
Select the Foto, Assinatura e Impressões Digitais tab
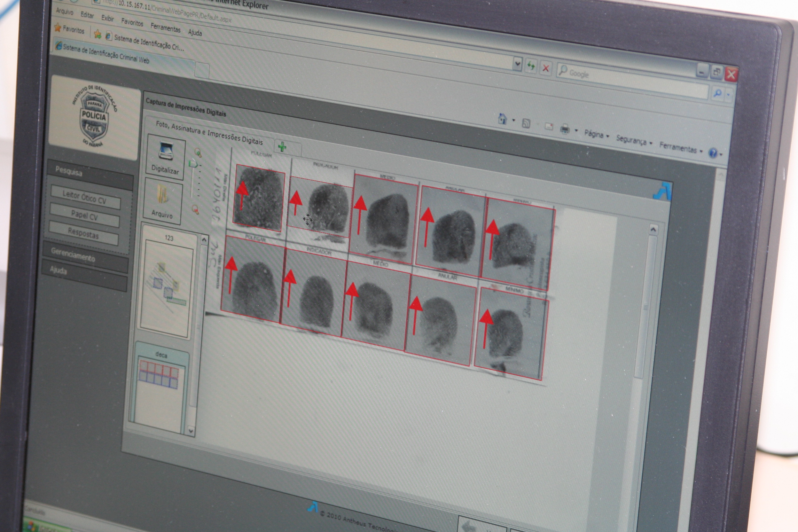[x=209, y=133]
